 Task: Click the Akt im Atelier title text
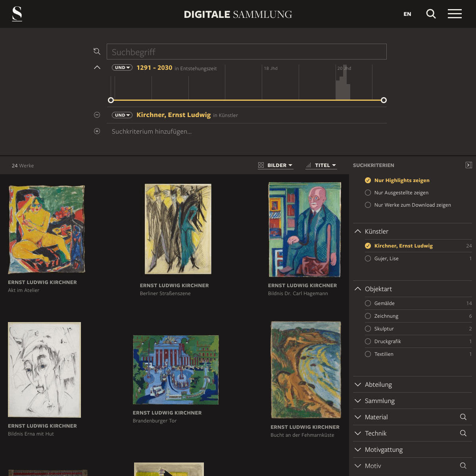pyautogui.click(x=24, y=290)
